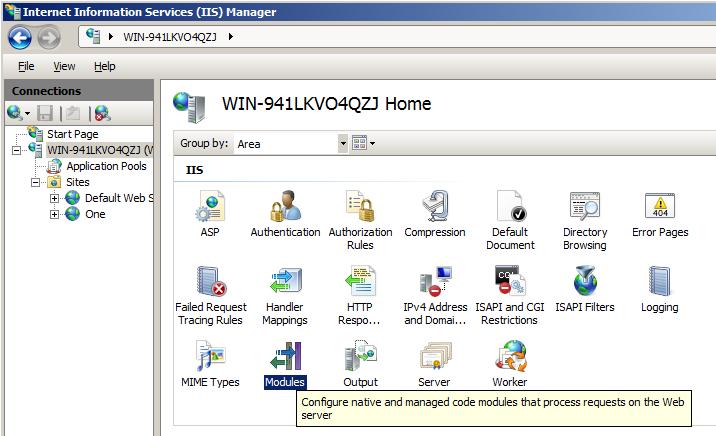This screenshot has height=436, width=716.
Task: Select WIN-941LKVO4QZJ server in tree
Action: (x=100, y=150)
